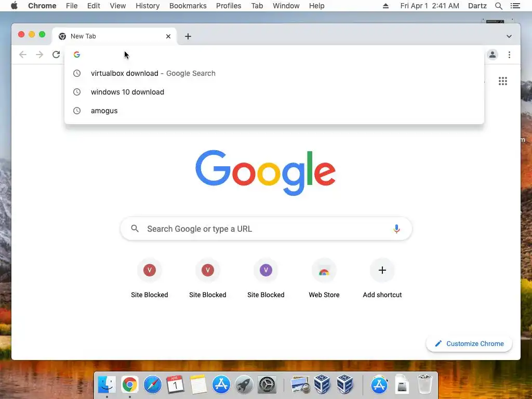Image resolution: width=532 pixels, height=399 pixels.
Task: Open Launchpad rocket in the dock
Action: point(244,385)
